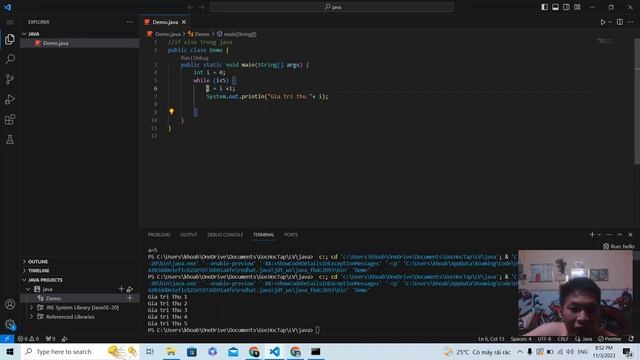Click the remote window indicator in status bar
Viewport: 640px width, 360px height.
pos(7,339)
